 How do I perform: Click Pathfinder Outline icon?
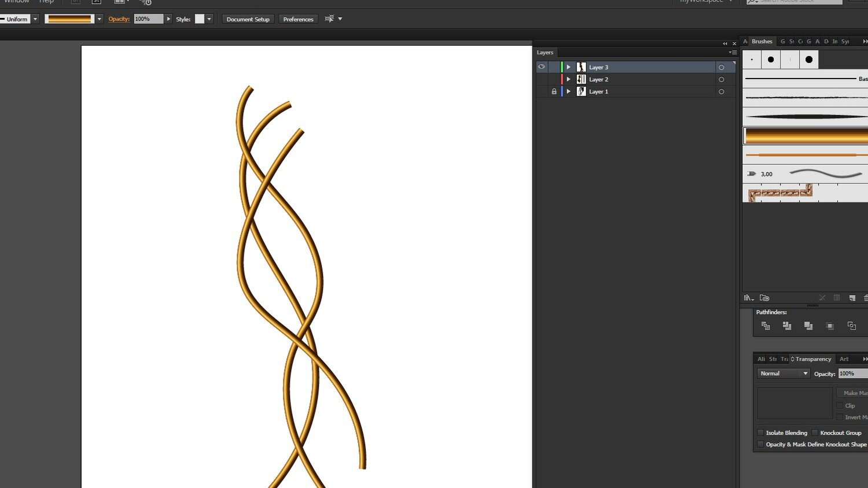852,326
